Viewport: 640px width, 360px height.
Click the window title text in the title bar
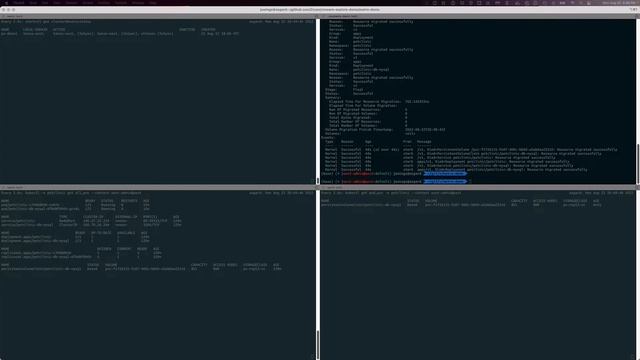(320, 9)
